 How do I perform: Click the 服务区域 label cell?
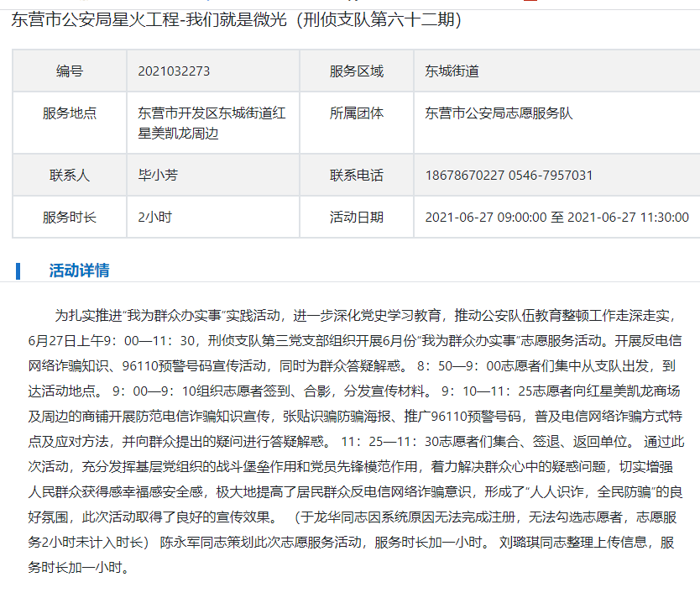pos(356,71)
